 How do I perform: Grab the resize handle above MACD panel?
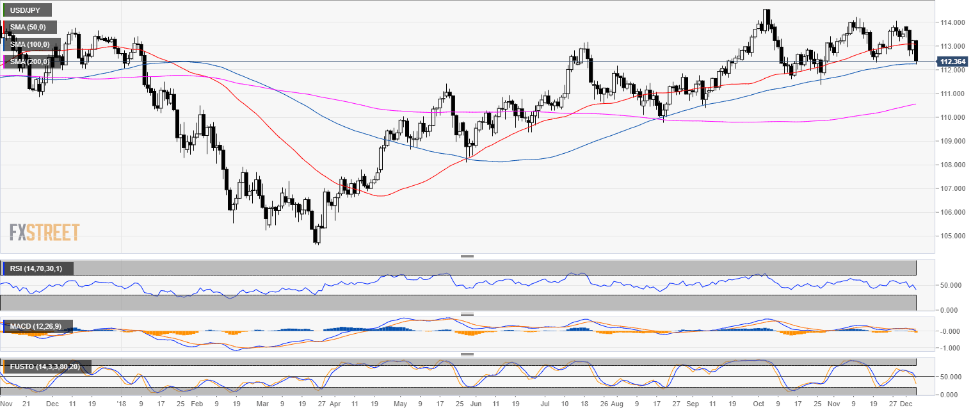tap(467, 315)
